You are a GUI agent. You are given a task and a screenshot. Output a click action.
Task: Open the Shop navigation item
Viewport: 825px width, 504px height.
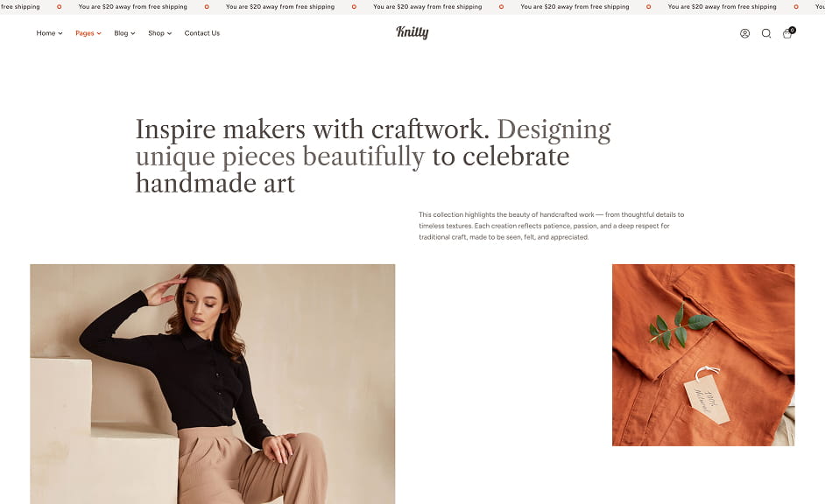(156, 33)
